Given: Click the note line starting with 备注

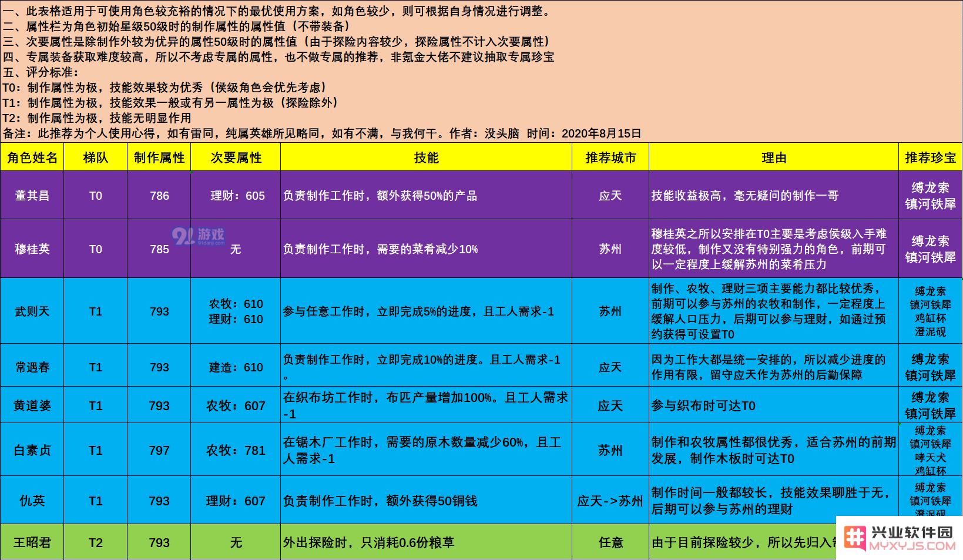Looking at the screenshot, I should pyautogui.click(x=322, y=133).
